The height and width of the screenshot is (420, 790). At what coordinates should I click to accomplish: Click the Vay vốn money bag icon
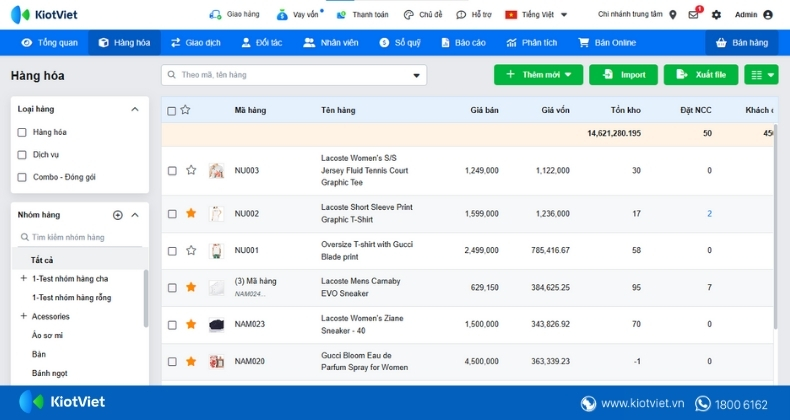tap(282, 15)
